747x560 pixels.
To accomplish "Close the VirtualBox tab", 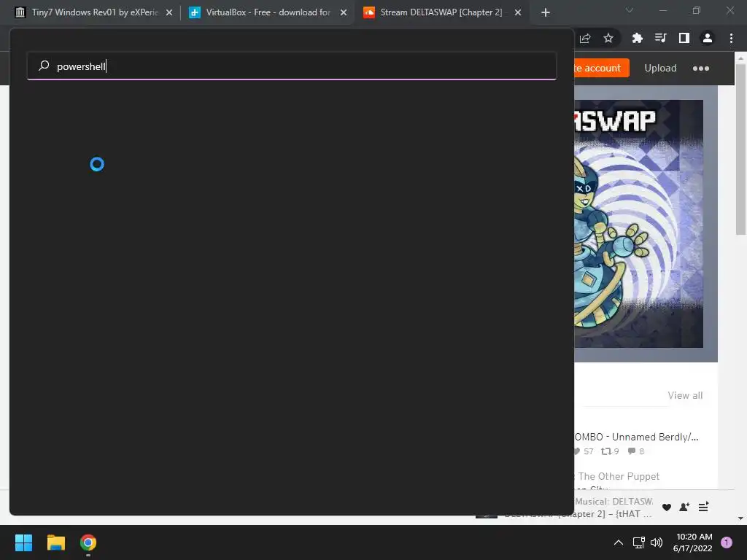I will pos(344,12).
